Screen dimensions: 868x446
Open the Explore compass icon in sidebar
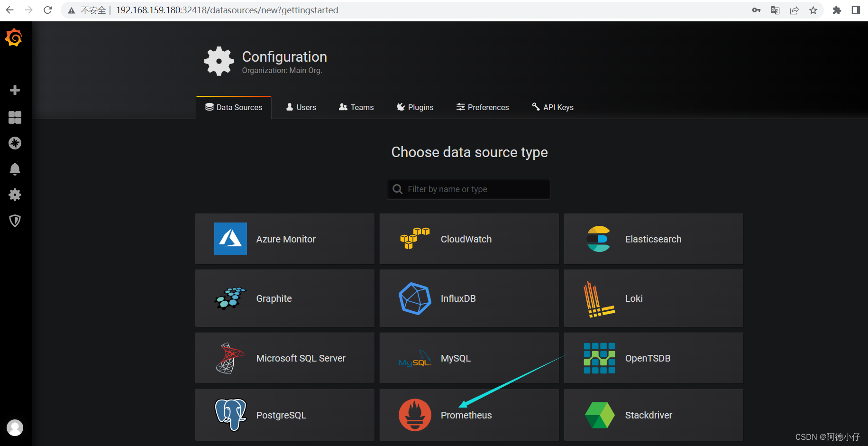click(15, 143)
